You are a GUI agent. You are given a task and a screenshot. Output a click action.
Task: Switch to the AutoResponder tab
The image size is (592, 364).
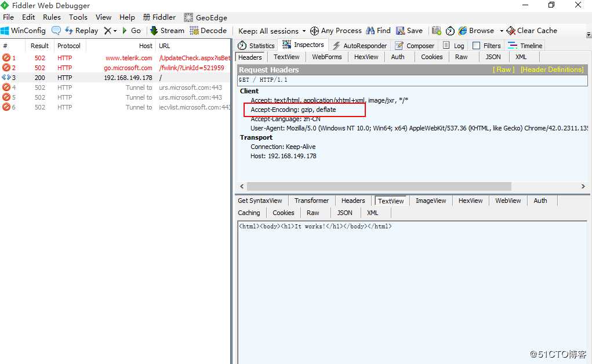click(360, 46)
